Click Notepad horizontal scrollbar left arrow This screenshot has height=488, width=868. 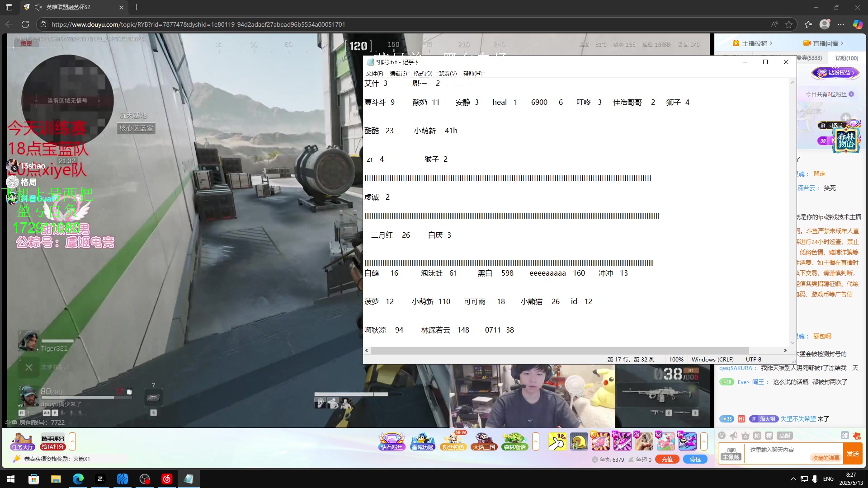[x=367, y=350]
